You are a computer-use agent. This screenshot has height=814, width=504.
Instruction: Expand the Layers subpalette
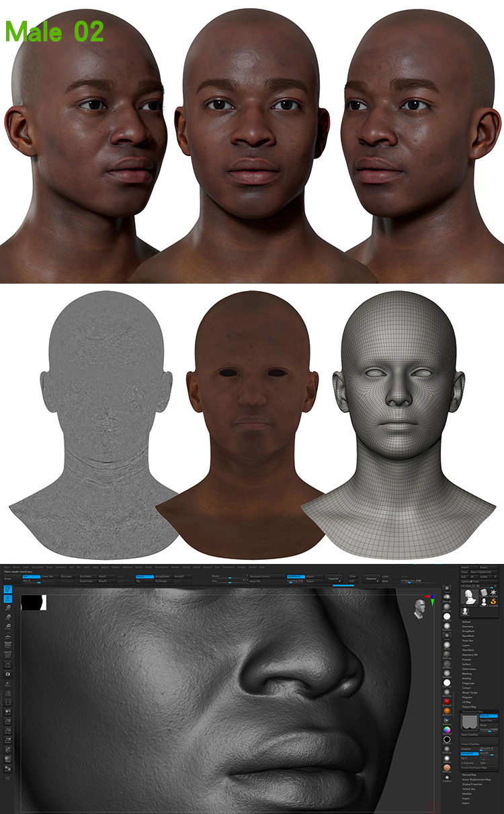coord(466,645)
